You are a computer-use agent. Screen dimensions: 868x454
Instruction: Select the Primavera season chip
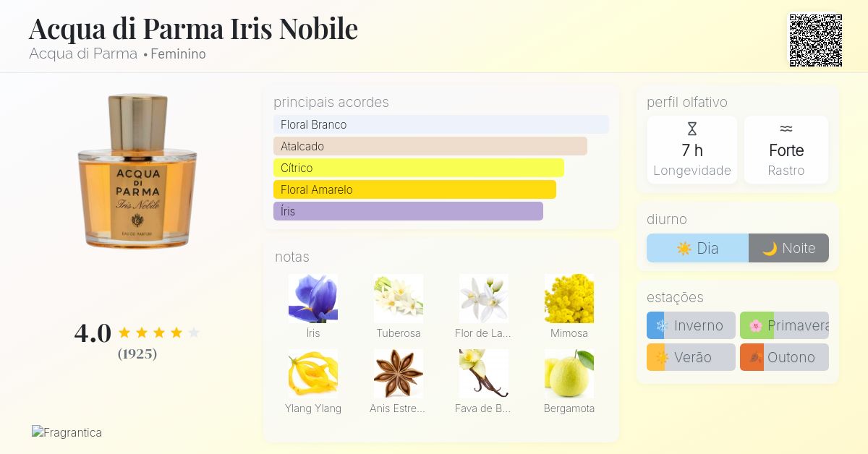pyautogui.click(x=784, y=325)
